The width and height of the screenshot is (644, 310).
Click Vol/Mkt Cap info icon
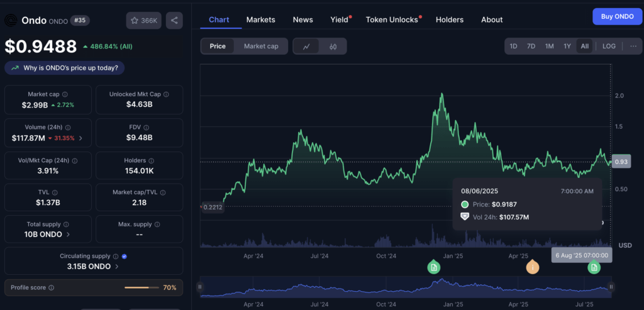click(75, 161)
